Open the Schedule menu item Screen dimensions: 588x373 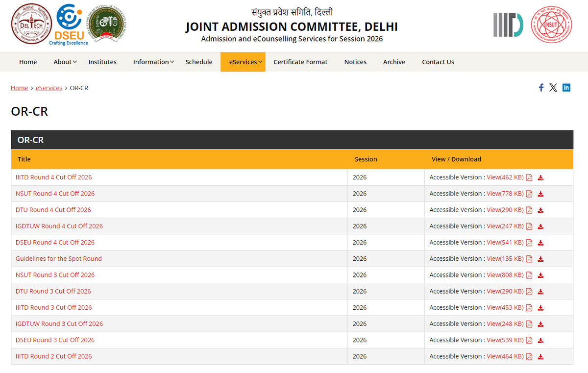(x=199, y=62)
